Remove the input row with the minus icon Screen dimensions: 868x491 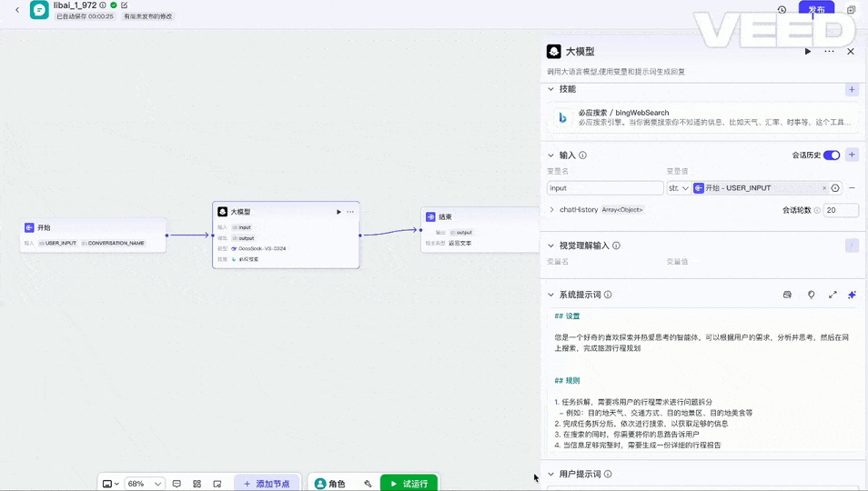pos(852,188)
